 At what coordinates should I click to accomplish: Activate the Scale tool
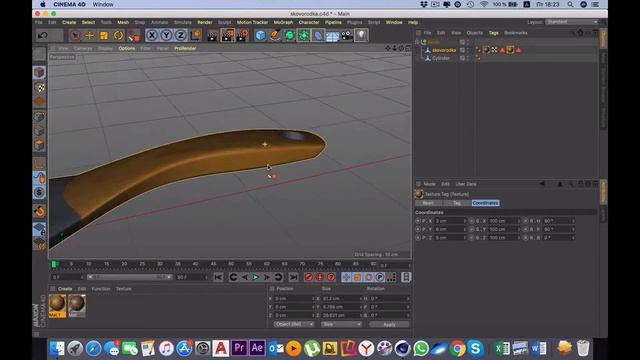click(x=104, y=36)
